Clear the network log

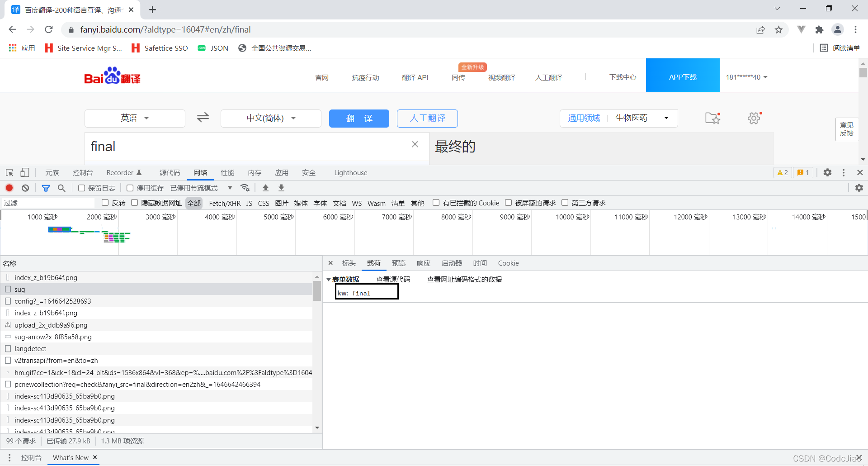coord(25,188)
